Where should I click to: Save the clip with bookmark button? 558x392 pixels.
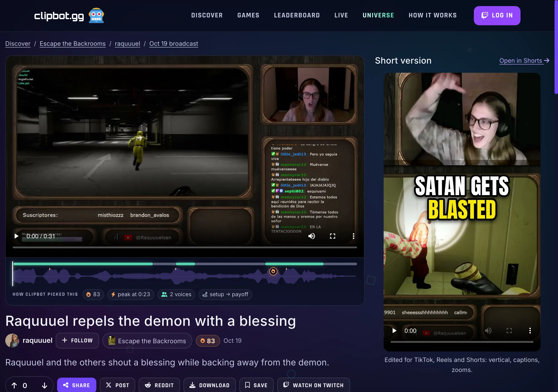[256, 385]
